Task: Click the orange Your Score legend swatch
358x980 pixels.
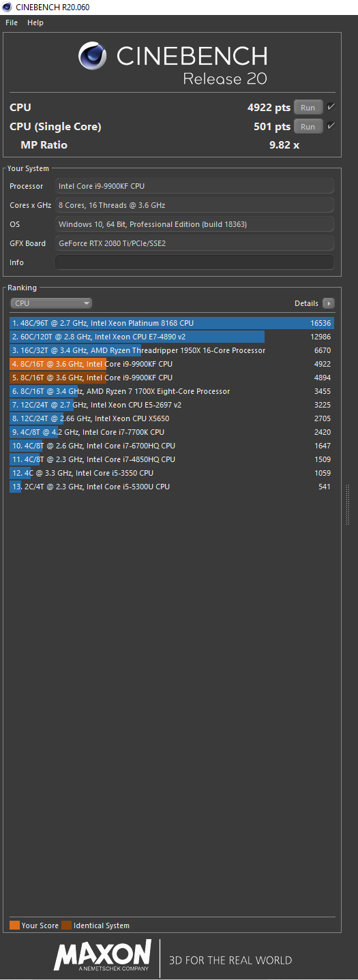Action: tap(14, 925)
